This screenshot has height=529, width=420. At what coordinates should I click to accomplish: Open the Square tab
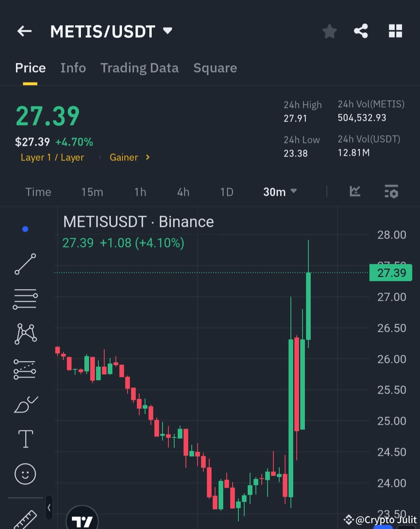tap(215, 68)
